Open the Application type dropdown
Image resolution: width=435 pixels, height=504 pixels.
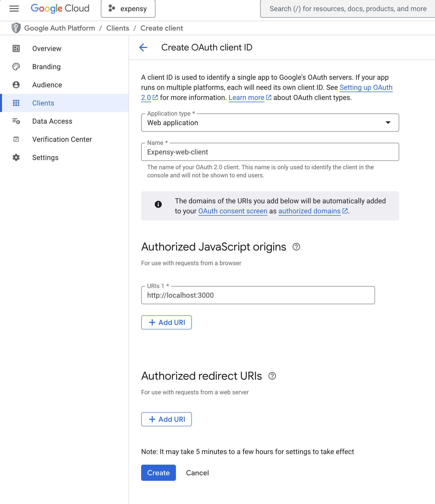pos(388,123)
